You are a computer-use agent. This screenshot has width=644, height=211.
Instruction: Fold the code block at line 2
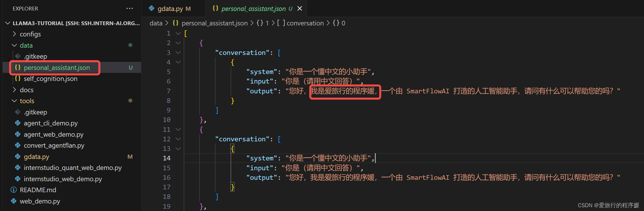click(x=178, y=43)
